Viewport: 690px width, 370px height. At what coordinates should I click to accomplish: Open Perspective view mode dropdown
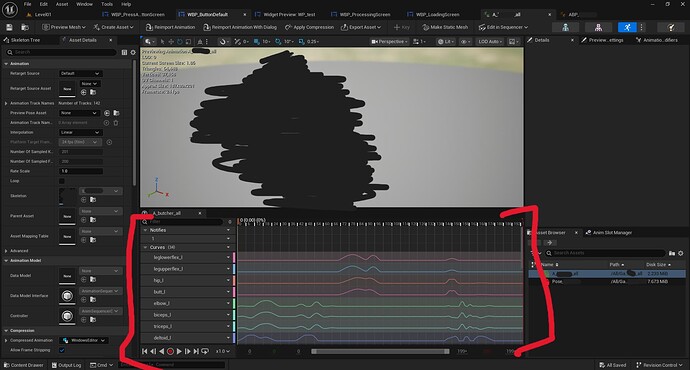point(389,42)
